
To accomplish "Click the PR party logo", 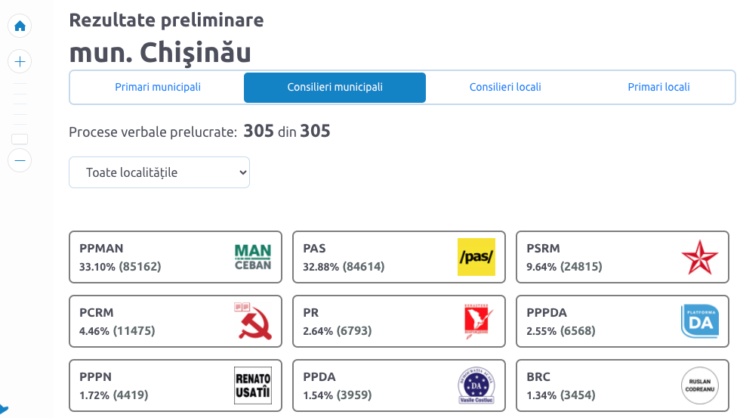I will click(476, 321).
